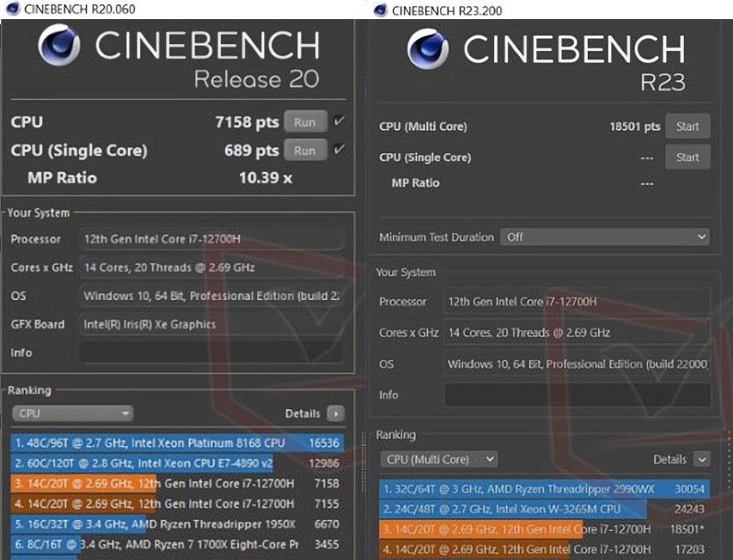The image size is (733, 560).
Task: Click the 689 pts single core score
Action: pyautogui.click(x=252, y=150)
